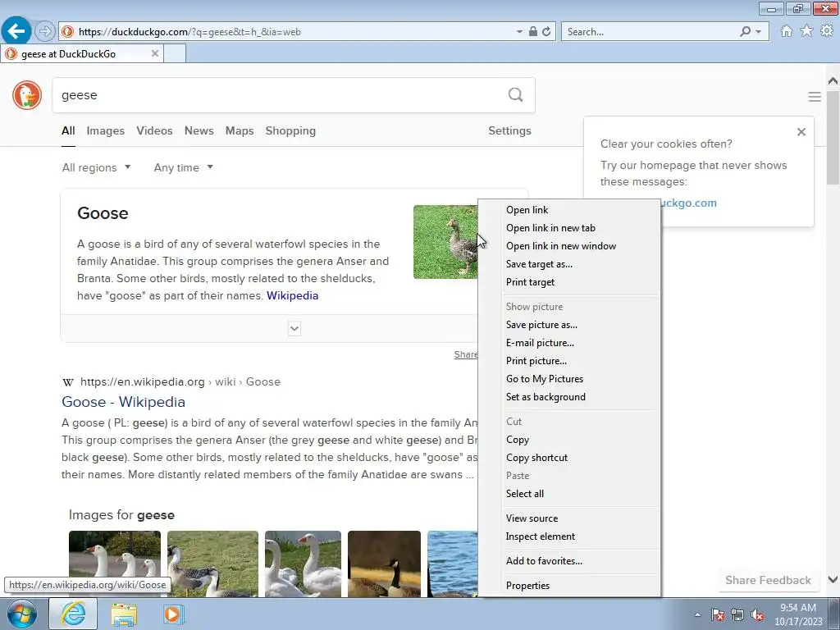The height and width of the screenshot is (630, 840).
Task: Click the DuckDuckGo search magnifier icon
Action: 515,95
